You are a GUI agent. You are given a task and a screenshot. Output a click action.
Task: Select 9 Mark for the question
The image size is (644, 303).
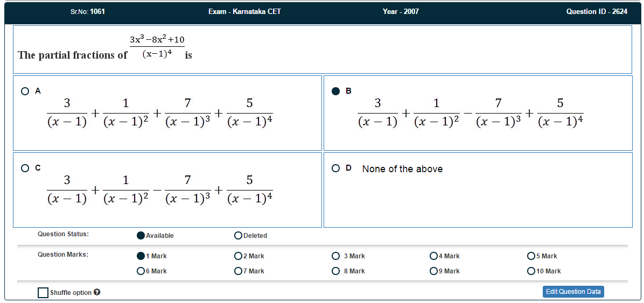tap(433, 271)
